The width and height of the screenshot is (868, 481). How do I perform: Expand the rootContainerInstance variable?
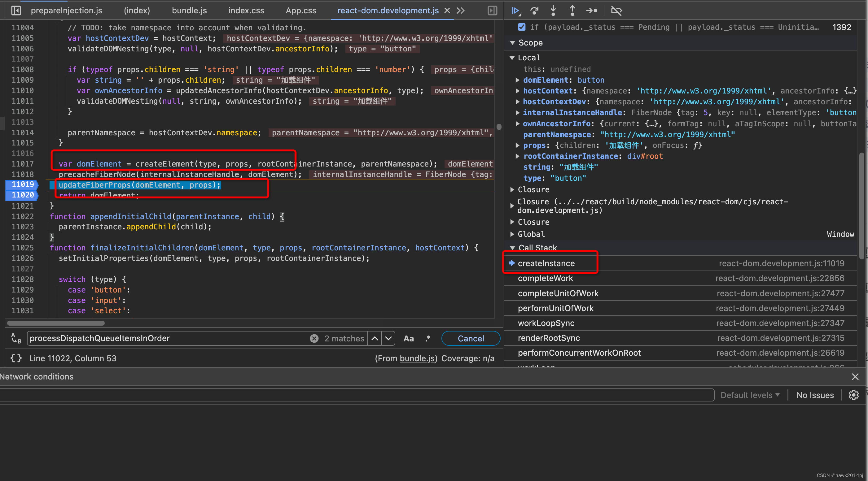coord(518,156)
